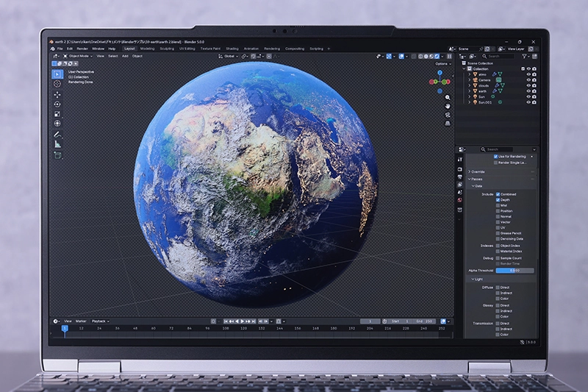Expand the Camera object in outliner

(470, 80)
